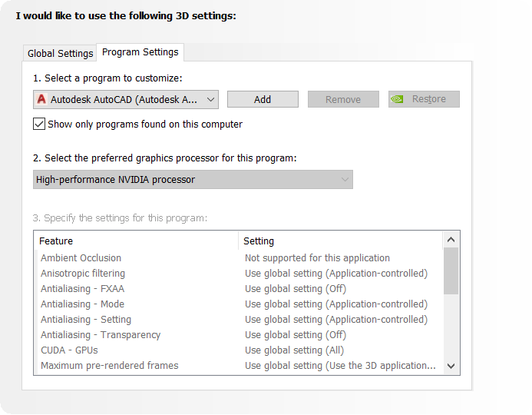Select the Program Settings tab
This screenshot has height=415, width=532.
[140, 52]
